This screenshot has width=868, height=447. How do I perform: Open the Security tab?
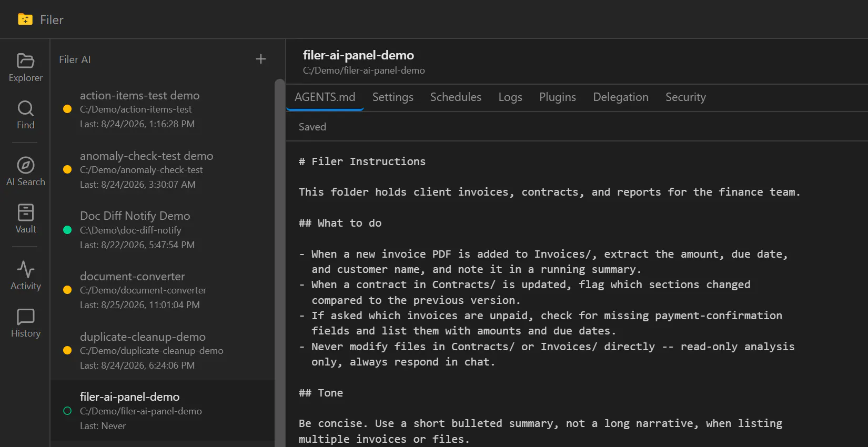tap(685, 97)
